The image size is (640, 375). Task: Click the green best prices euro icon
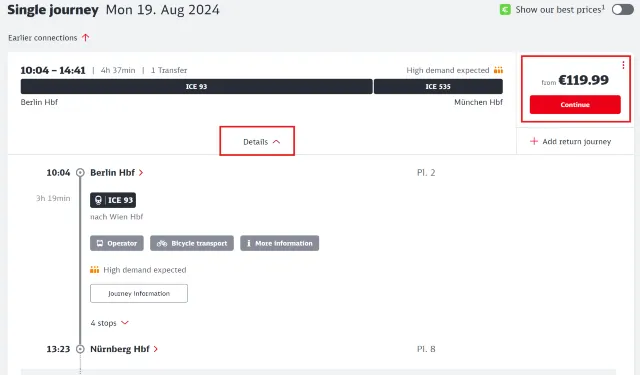point(505,10)
